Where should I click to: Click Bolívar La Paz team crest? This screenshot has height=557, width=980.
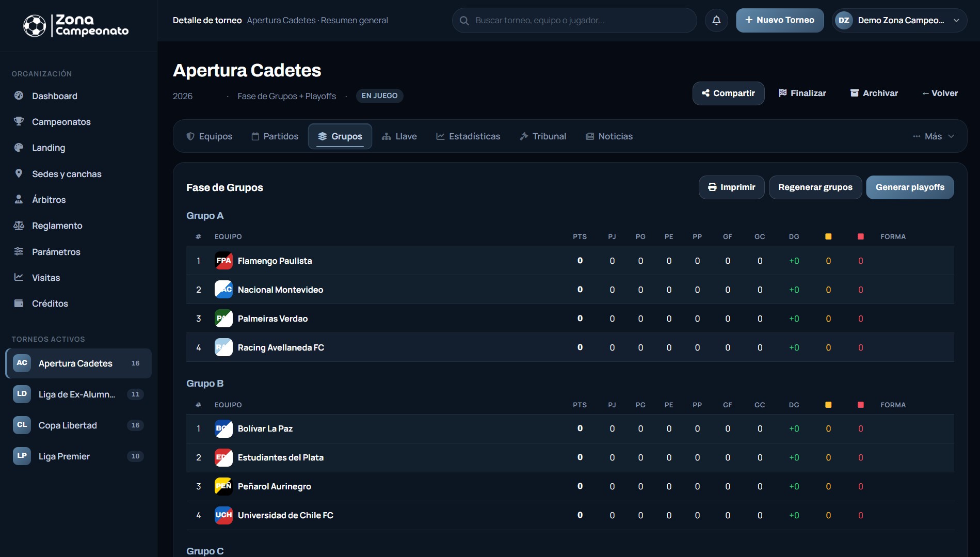click(223, 428)
